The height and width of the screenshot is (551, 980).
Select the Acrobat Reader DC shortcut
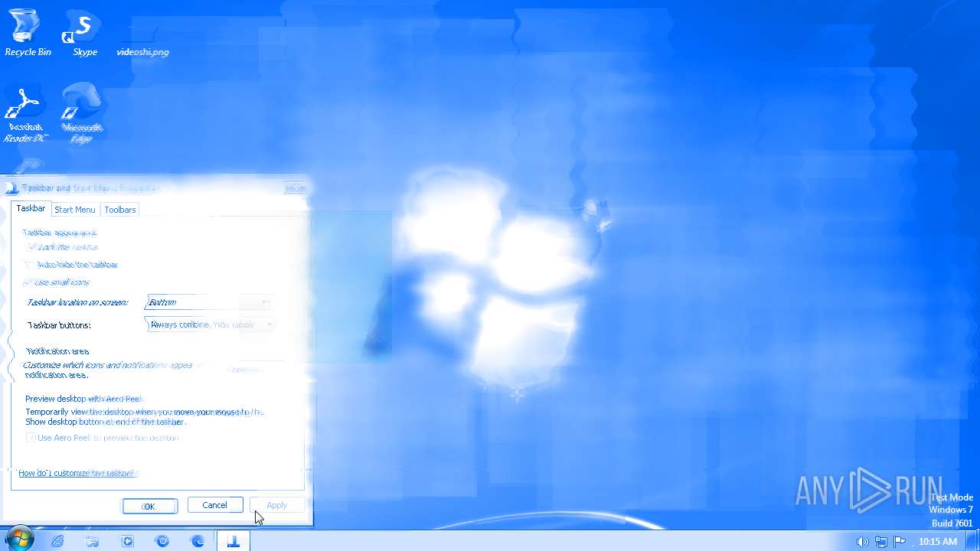(x=25, y=115)
